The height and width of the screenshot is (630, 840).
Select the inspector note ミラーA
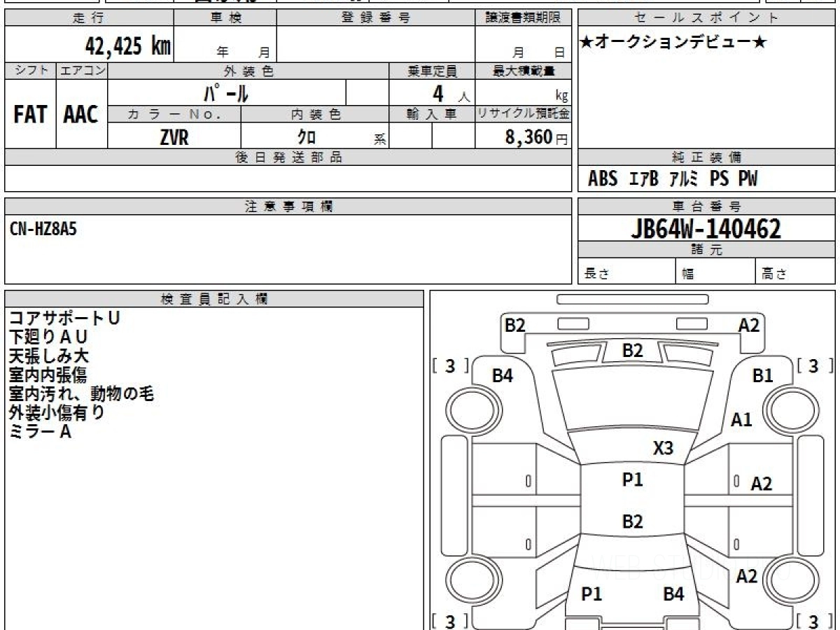(x=40, y=432)
